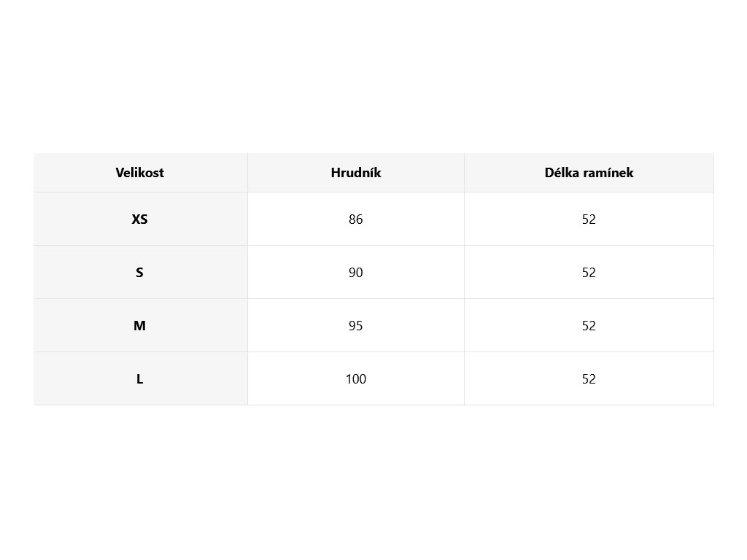Viewport: 747px width, 560px height.
Task: Select the Hrudník column header
Action: (x=355, y=173)
